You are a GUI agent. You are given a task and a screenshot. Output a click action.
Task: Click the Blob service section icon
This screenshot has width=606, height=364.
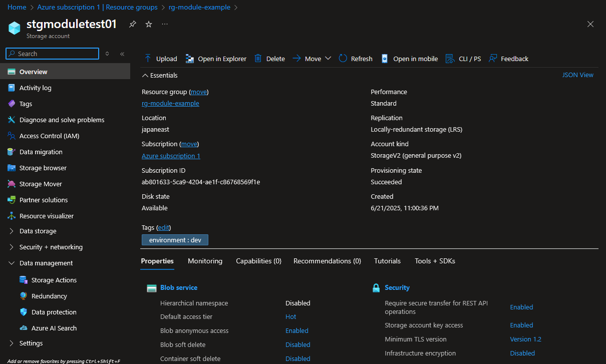coord(152,288)
